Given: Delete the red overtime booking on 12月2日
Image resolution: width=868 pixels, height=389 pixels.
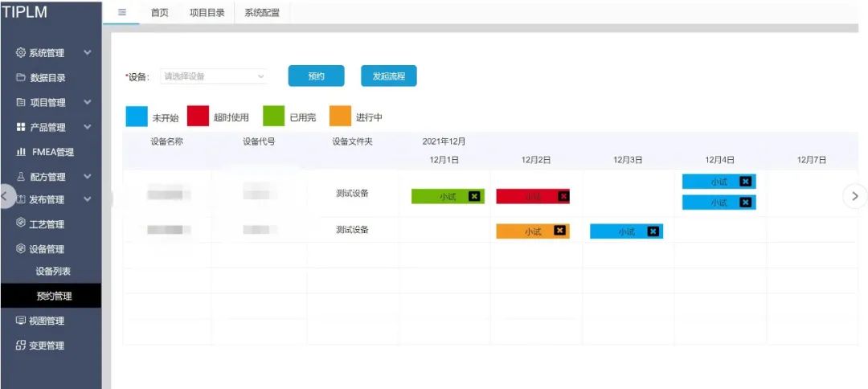Looking at the screenshot, I should [x=563, y=196].
